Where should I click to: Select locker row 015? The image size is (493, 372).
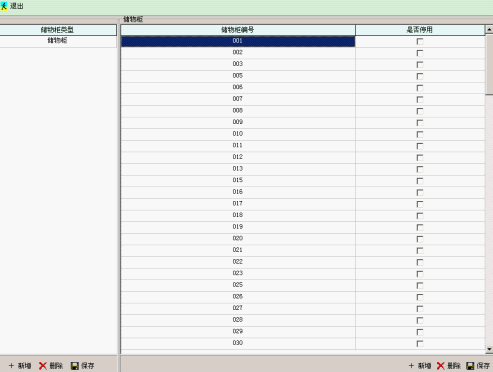238,180
